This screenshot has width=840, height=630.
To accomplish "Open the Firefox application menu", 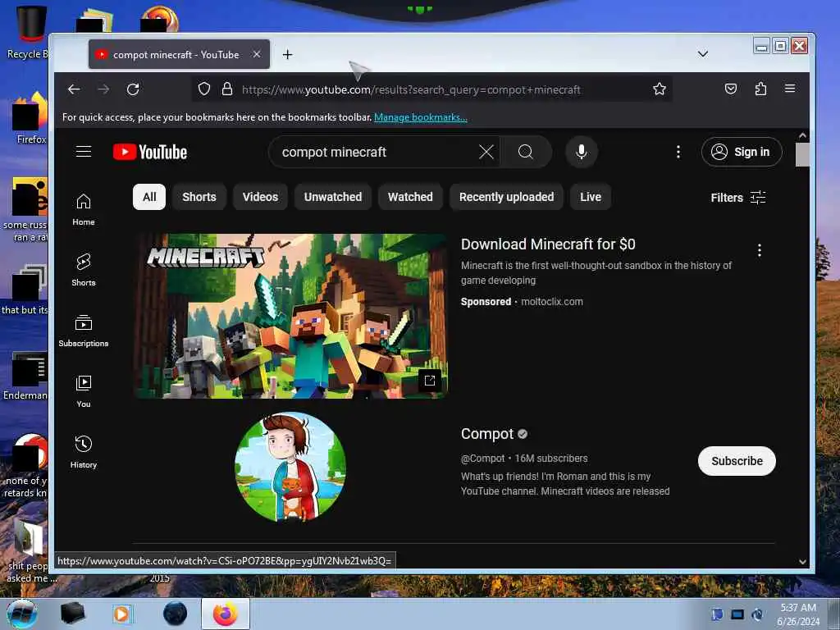I will (x=790, y=89).
